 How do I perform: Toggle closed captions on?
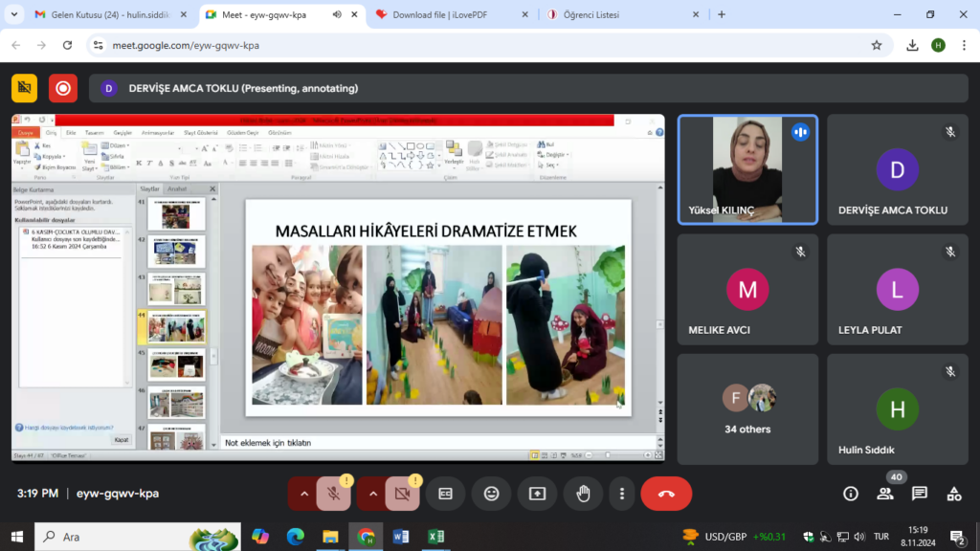(445, 494)
